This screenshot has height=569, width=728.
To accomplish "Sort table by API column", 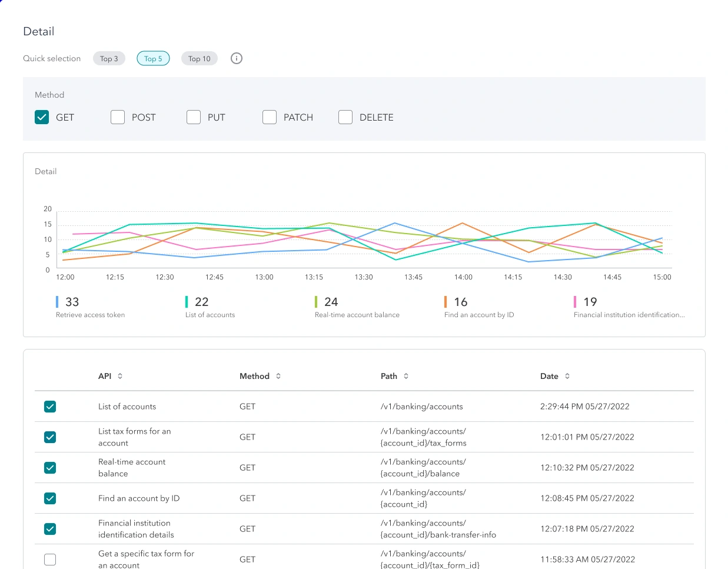I will tap(120, 376).
